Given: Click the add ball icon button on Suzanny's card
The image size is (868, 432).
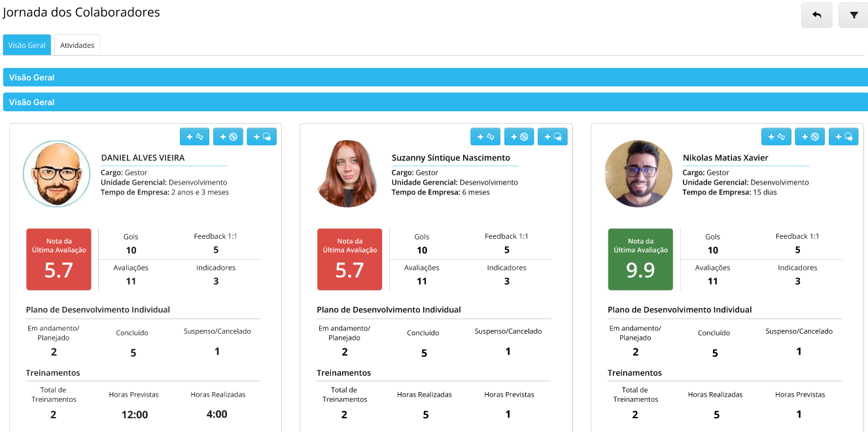Looking at the screenshot, I should [x=519, y=137].
